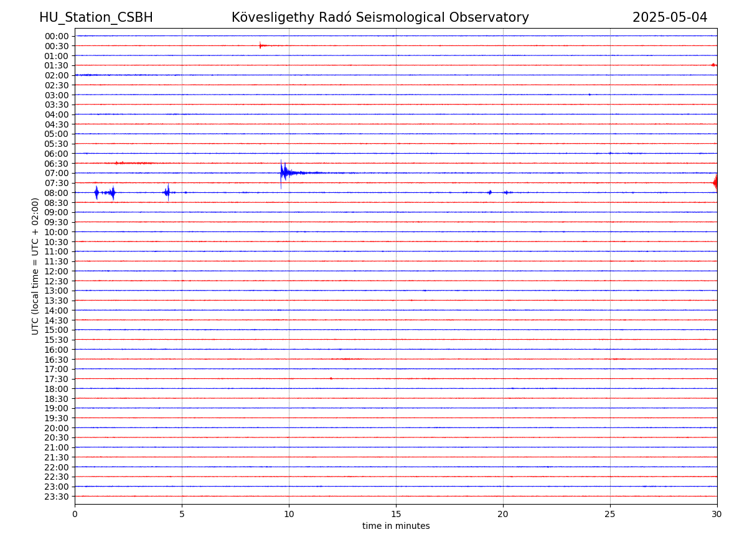The width and height of the screenshot is (747, 560).
Task: Select the 07:30 row time label
Action: (57, 183)
